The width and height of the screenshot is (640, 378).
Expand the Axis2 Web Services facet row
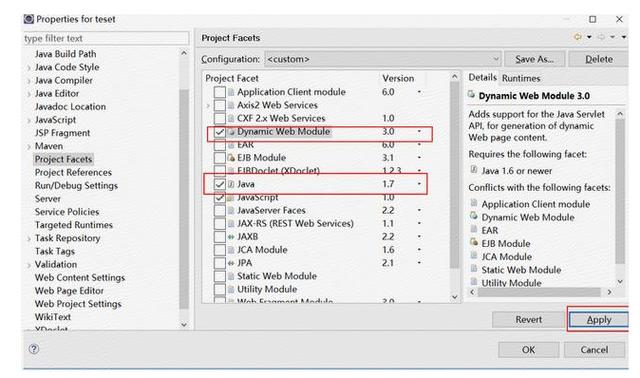(208, 106)
